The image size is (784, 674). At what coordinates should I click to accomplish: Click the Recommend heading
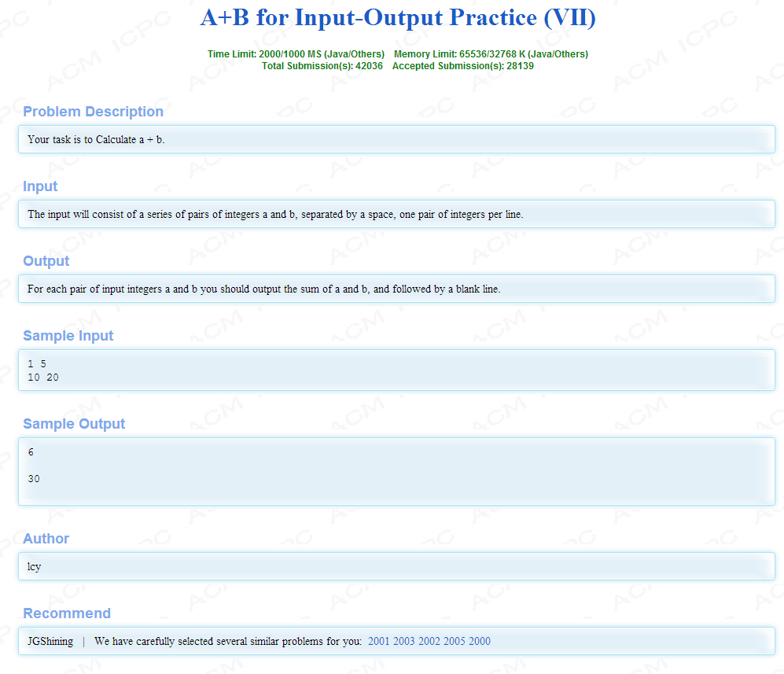[x=67, y=613]
